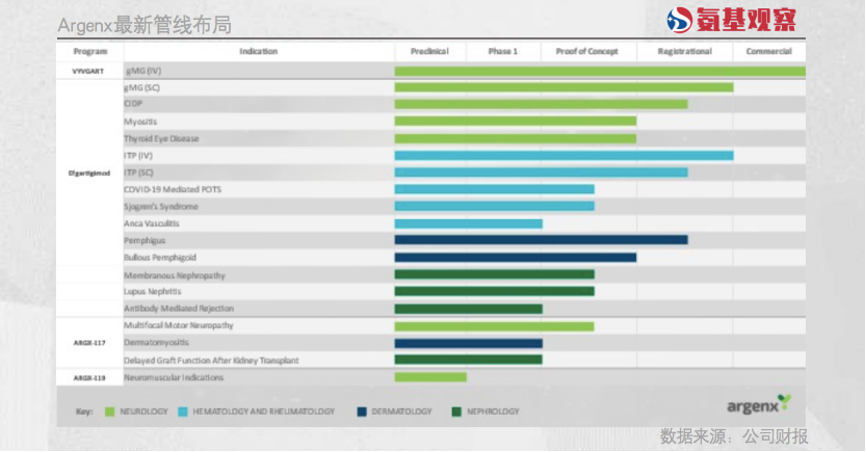
Task: Click the CIDP indication text
Action: [133, 103]
